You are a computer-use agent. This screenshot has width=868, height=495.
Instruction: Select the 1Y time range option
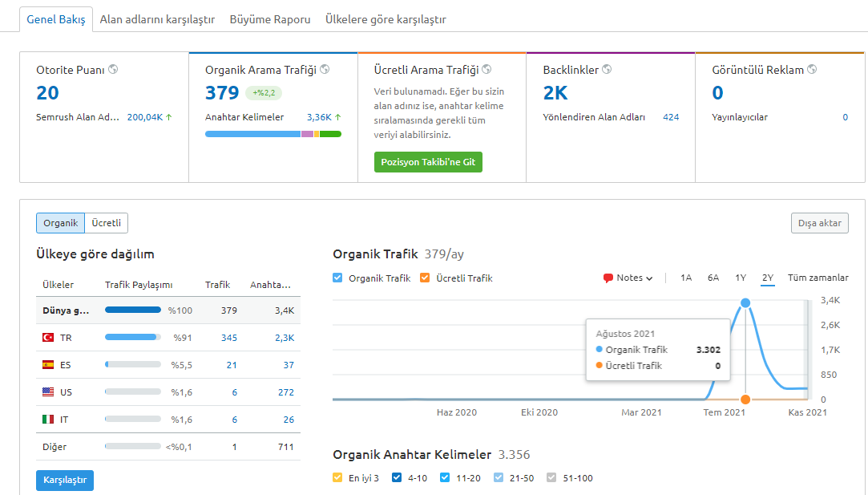pyautogui.click(x=740, y=278)
